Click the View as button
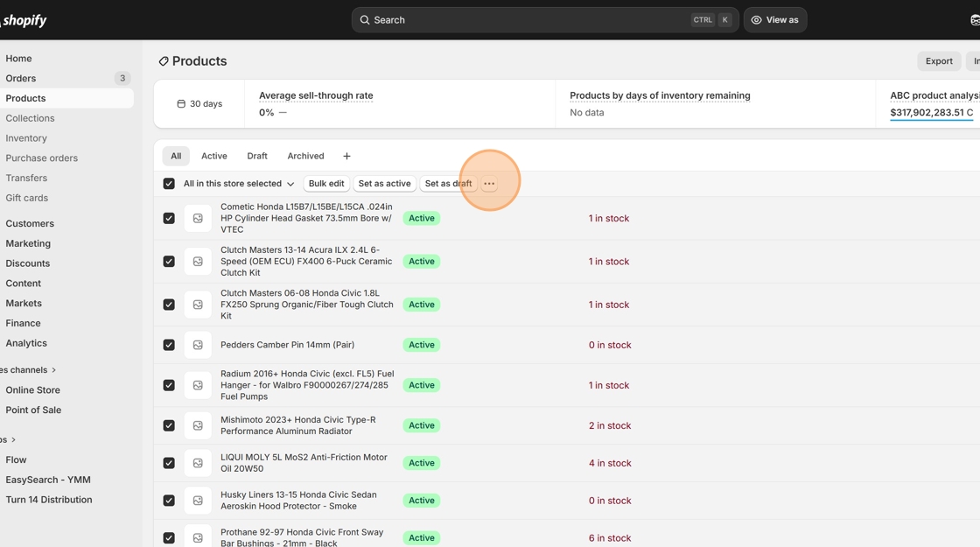Viewport: 980px width, 547px height. [775, 20]
